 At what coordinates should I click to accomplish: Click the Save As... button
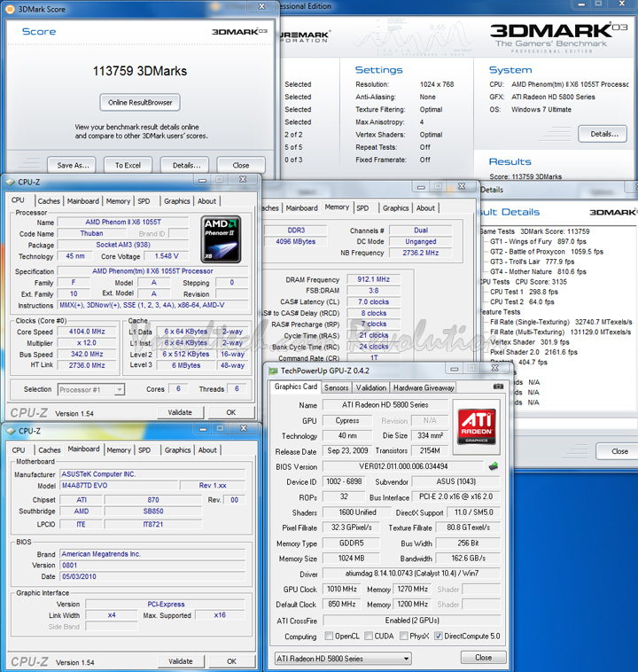pos(72,165)
